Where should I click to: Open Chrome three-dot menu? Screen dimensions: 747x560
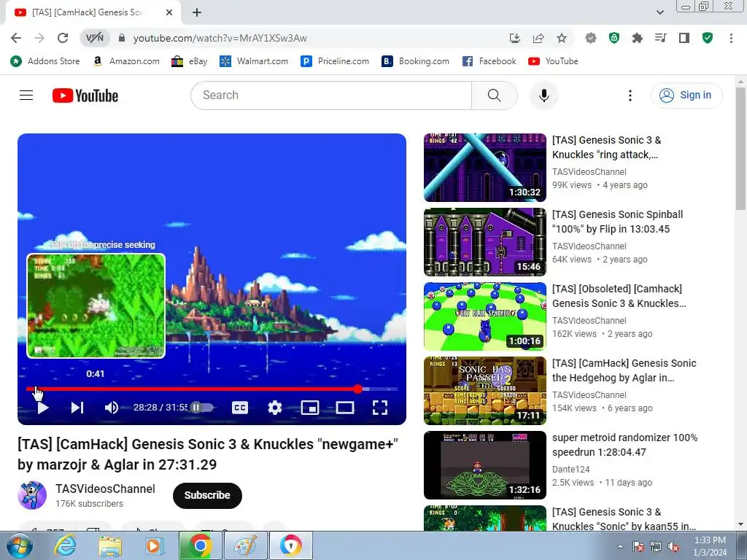point(731,38)
